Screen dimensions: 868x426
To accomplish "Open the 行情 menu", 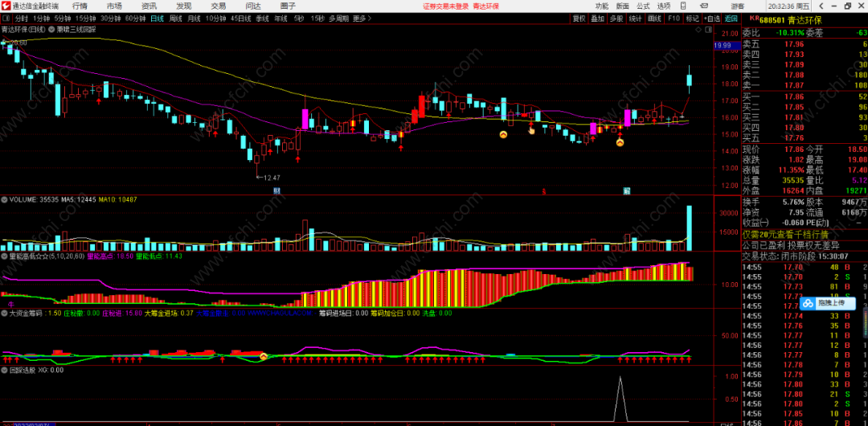I will (x=80, y=6).
